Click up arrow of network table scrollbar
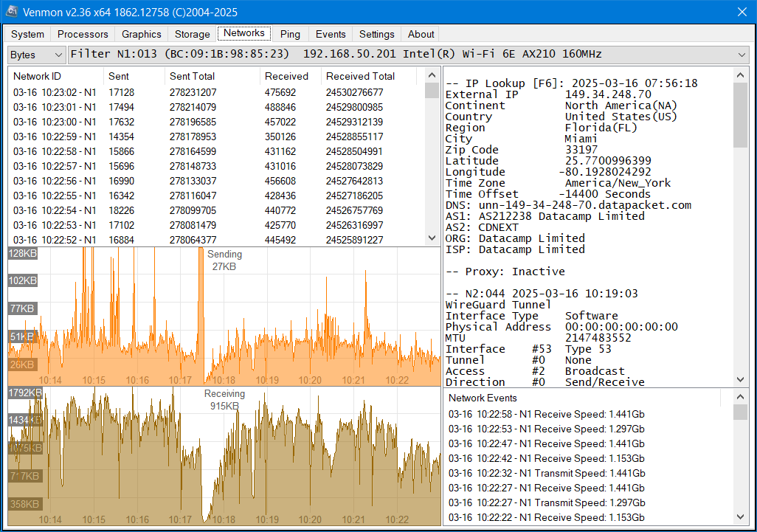This screenshot has width=757, height=532. pyautogui.click(x=432, y=75)
